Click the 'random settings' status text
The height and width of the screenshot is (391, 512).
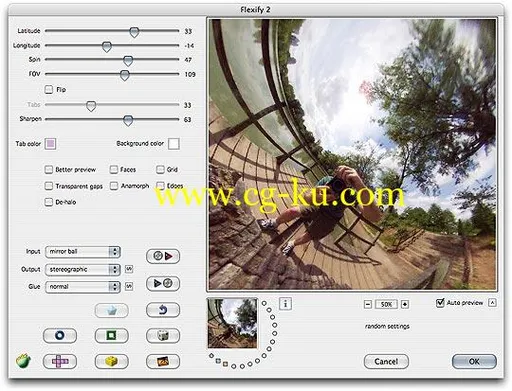pos(387,326)
